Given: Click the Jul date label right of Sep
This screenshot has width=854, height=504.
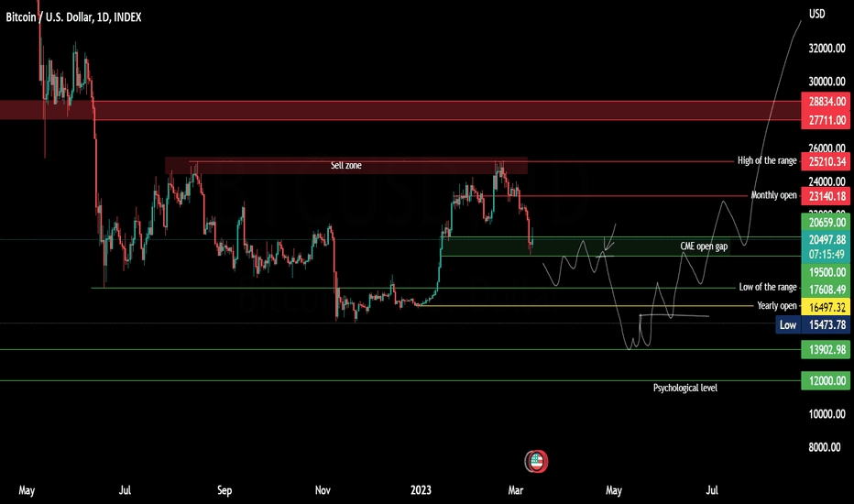Looking at the screenshot, I should click(x=712, y=490).
